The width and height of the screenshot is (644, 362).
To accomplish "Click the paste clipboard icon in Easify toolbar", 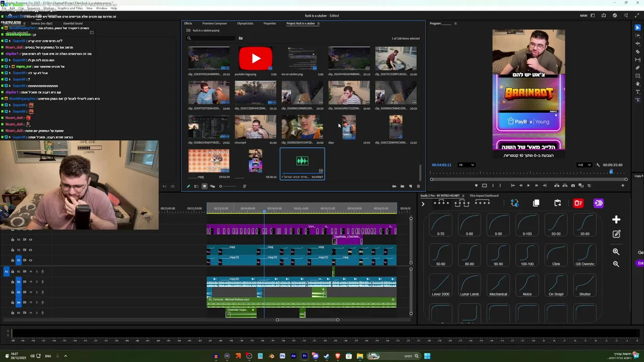I will click(x=557, y=203).
